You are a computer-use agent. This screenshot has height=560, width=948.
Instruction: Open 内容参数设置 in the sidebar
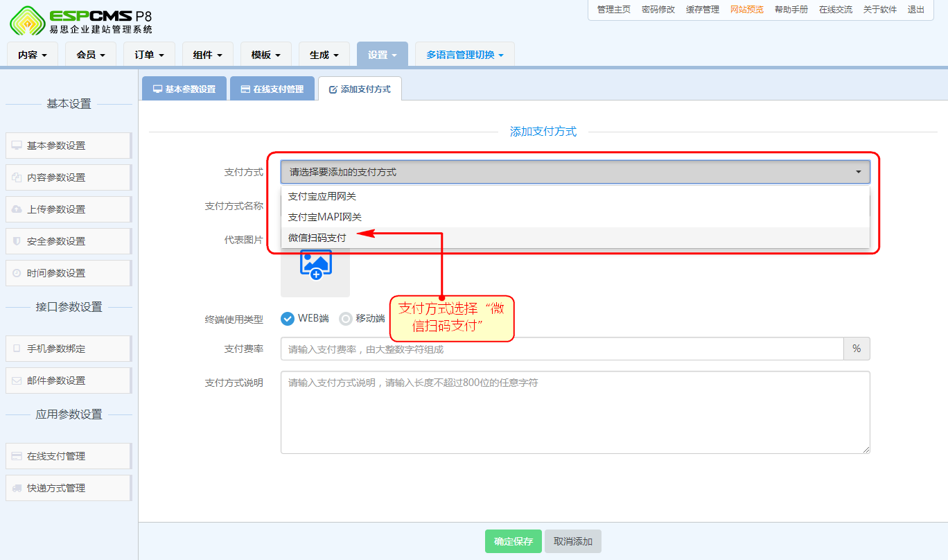click(x=68, y=177)
